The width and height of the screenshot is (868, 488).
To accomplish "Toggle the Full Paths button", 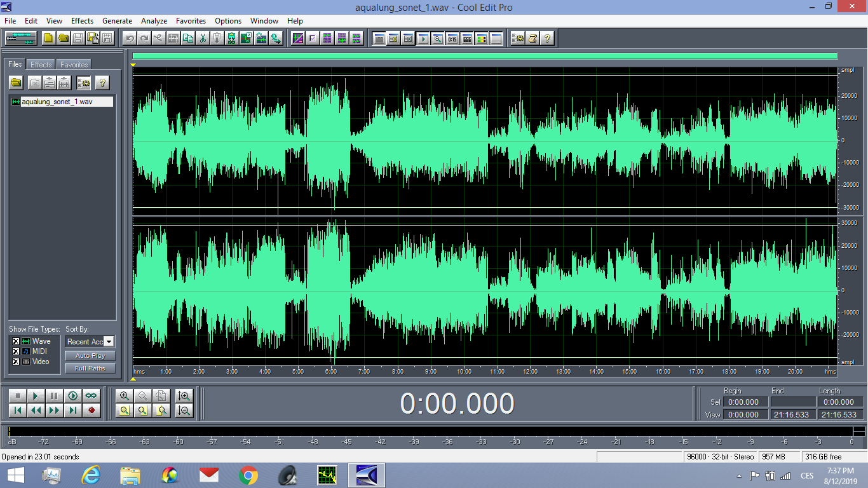I will click(90, 369).
